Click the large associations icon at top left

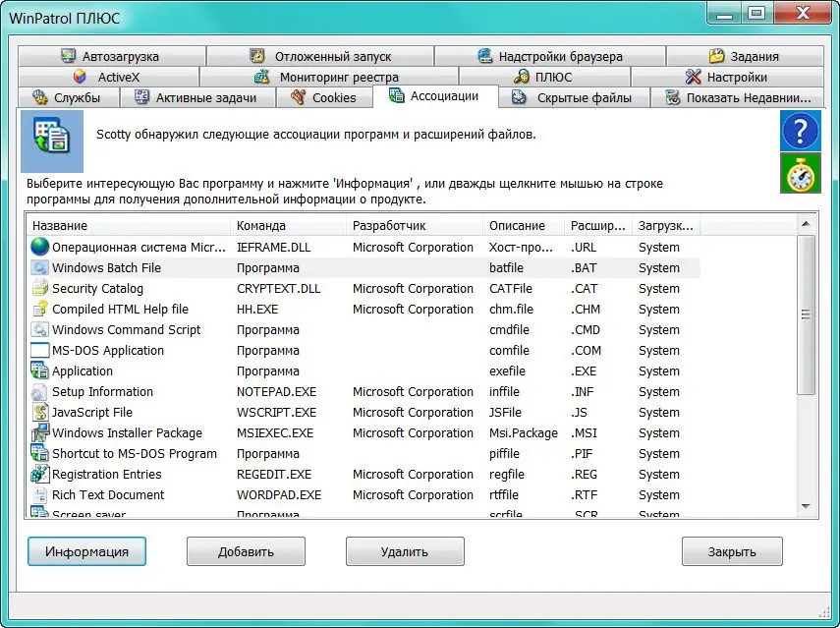click(51, 141)
